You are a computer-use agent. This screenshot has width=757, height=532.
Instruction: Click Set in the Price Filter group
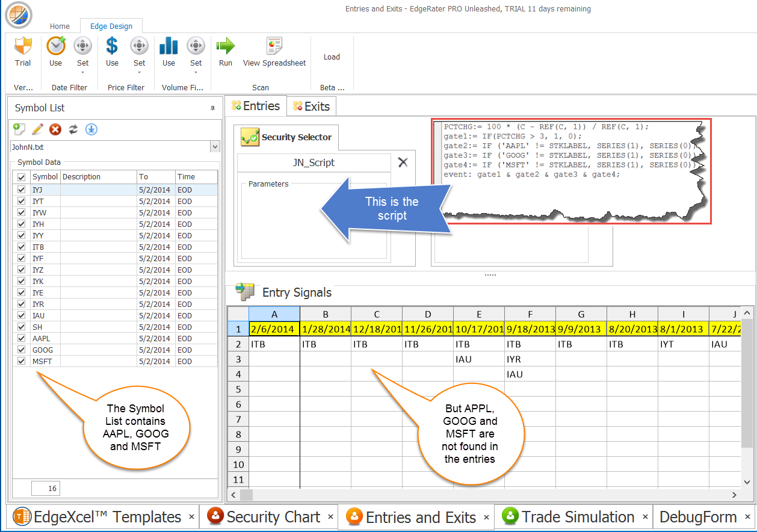tap(139, 54)
